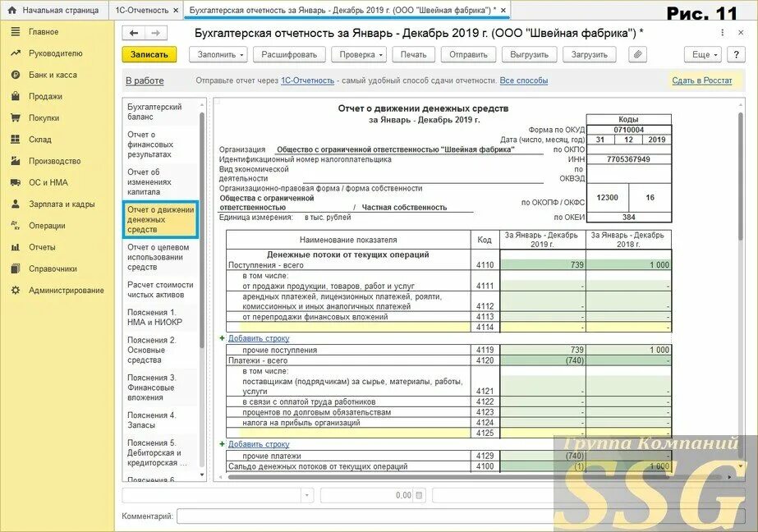Viewport: 758px width, 532px height.
Task: Click the Печать button
Action: pos(413,55)
